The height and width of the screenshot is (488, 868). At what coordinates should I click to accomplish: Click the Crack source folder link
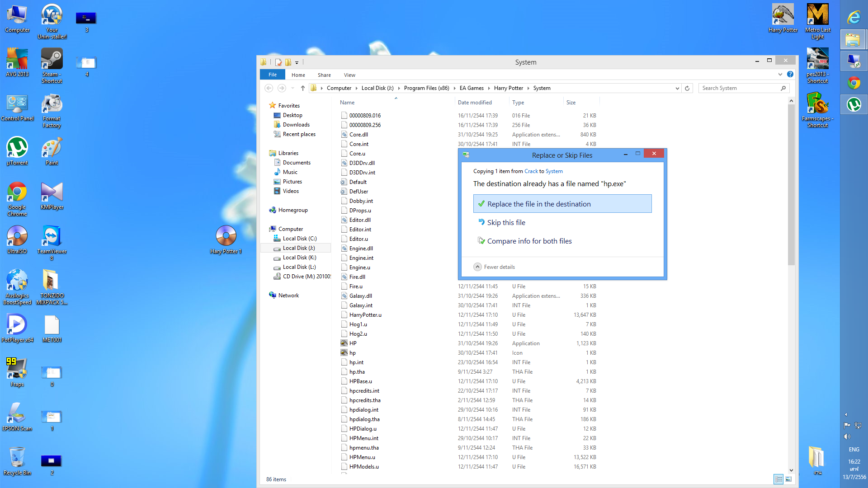pos(531,171)
